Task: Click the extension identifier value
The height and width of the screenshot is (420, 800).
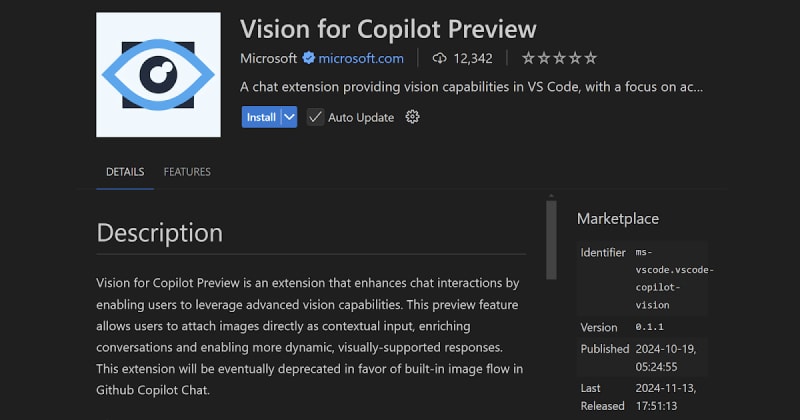Action: coord(674,279)
